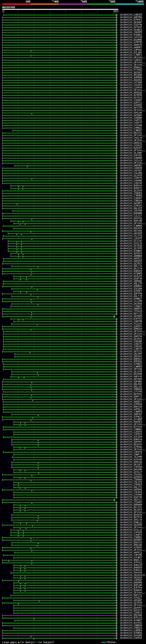Select hit label UniRef100_B4K5E3

[x=131, y=422]
